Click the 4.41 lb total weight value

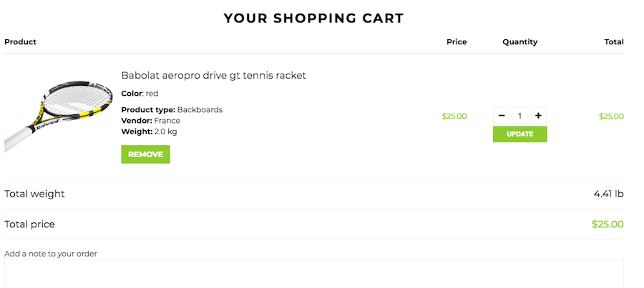[608, 194]
